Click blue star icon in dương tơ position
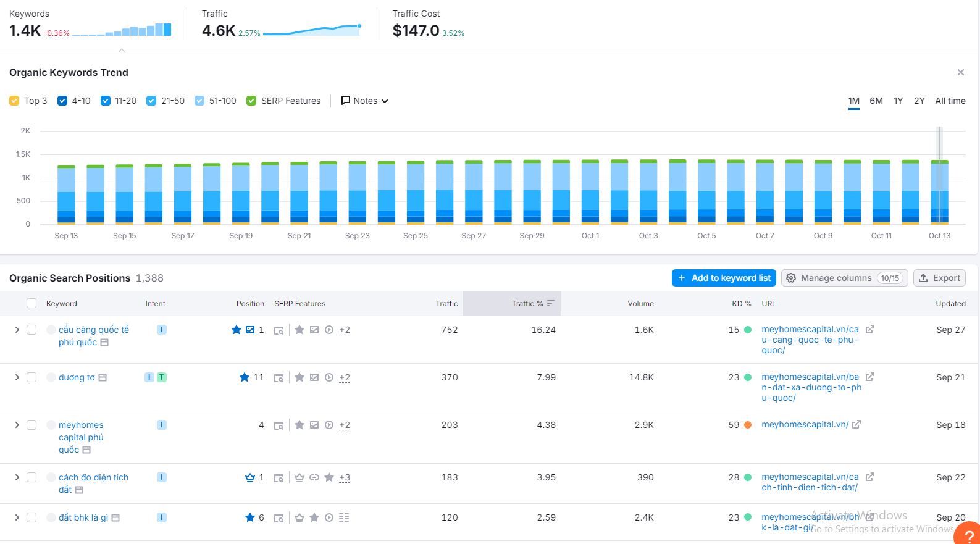 245,377
